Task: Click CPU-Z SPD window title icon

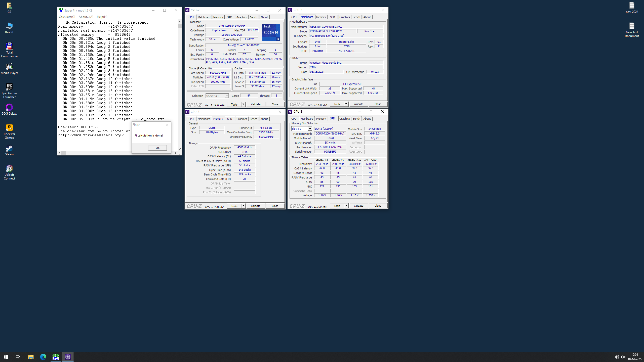Action: coord(290,112)
